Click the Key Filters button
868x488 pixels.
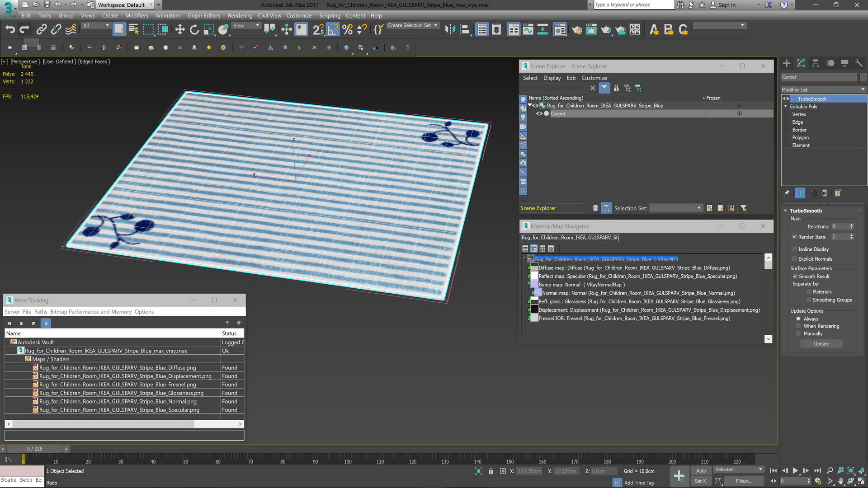pyautogui.click(x=744, y=481)
